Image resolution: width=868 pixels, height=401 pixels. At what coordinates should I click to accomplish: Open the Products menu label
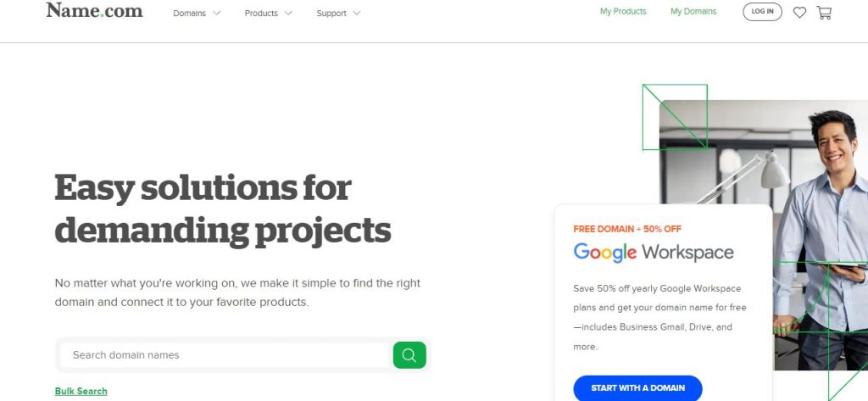click(261, 14)
